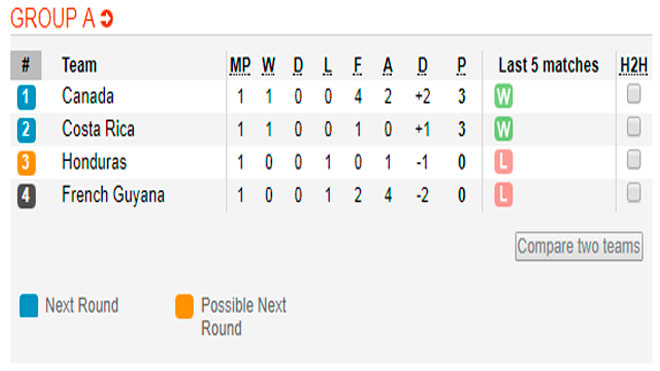Tick the H2H checkbox for French Guyana
Screen dimensions: 660x371
pos(633,192)
